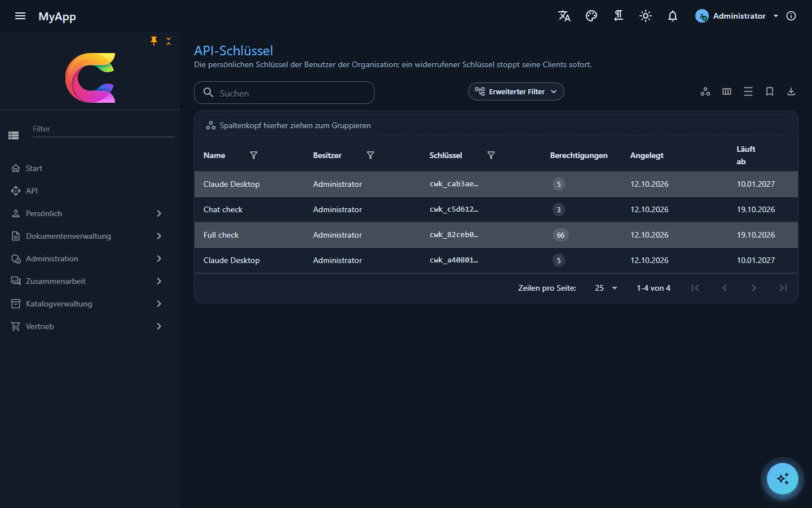Viewport: 812px width, 508px height.
Task: Click key cwk_cab3ae… cell
Action: point(454,184)
